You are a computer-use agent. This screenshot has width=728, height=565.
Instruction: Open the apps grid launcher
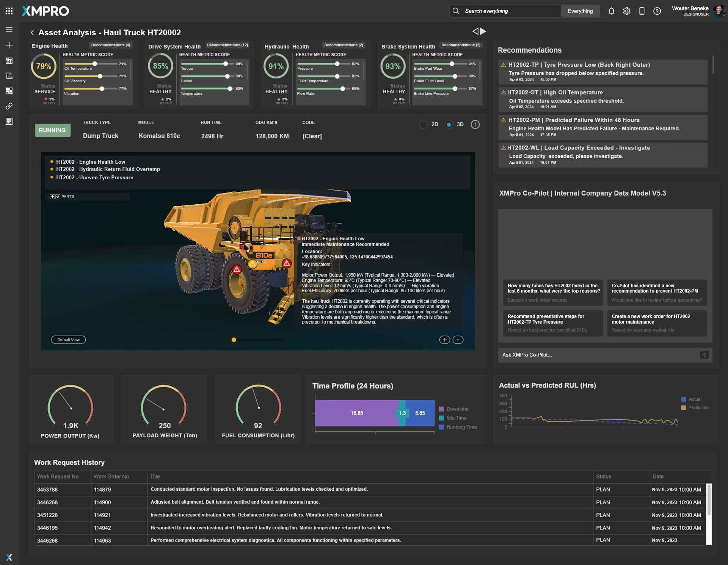coord(9,11)
